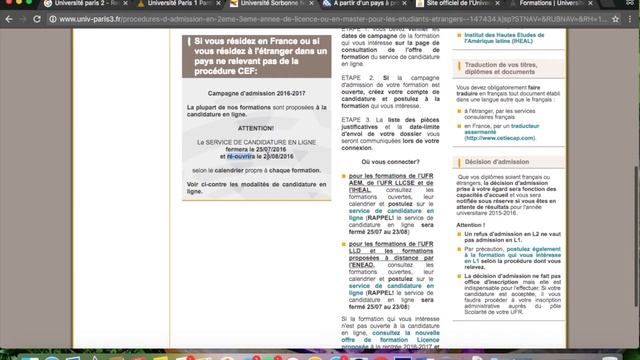Click the 'ATTENTION!' text in admission box
The height and width of the screenshot is (360, 640).
256,128
